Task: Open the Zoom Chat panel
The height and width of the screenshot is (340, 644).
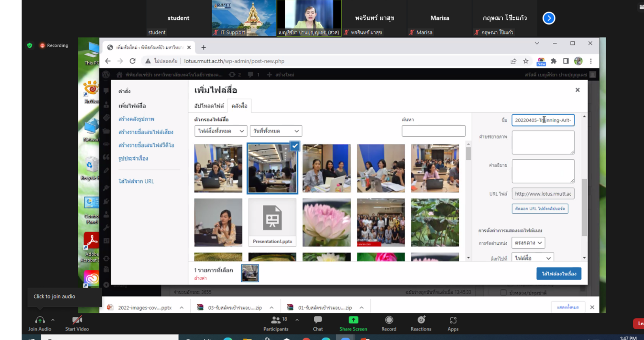Action: (x=318, y=323)
